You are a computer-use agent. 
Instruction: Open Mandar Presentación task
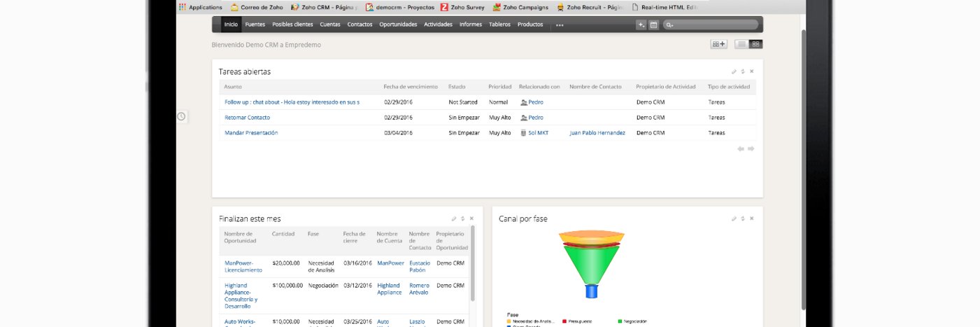251,133
